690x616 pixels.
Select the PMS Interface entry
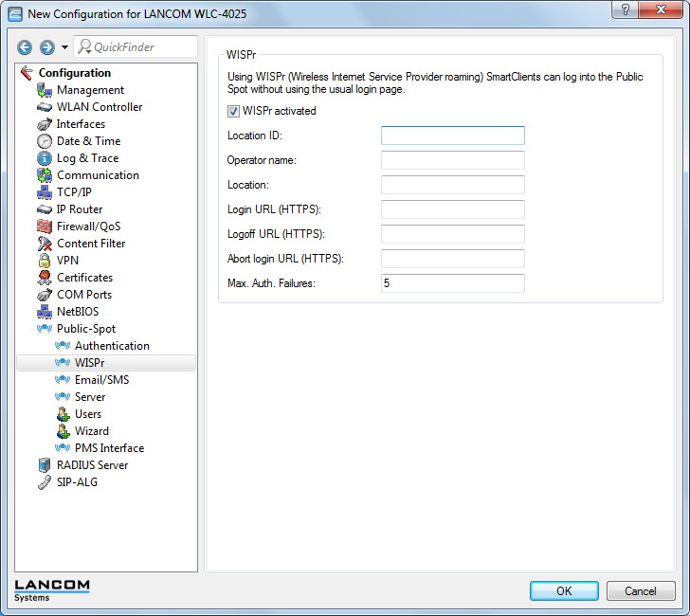point(109,448)
